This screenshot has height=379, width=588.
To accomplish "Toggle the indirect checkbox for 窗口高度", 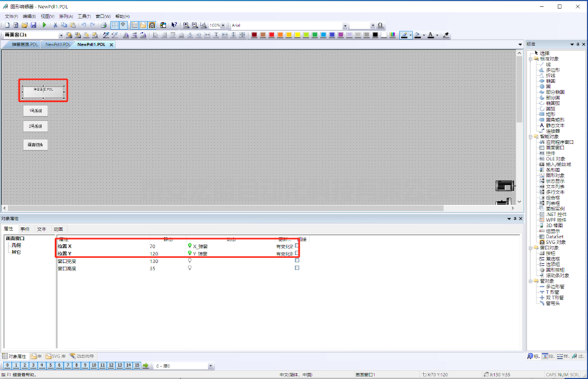I will coord(297,268).
